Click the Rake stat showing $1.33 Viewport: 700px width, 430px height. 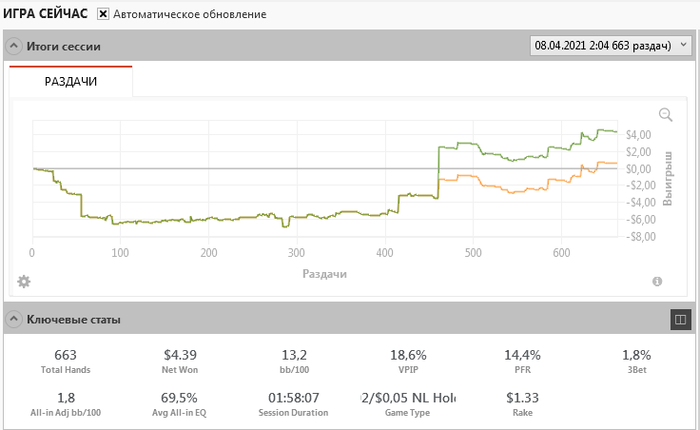[x=523, y=397]
